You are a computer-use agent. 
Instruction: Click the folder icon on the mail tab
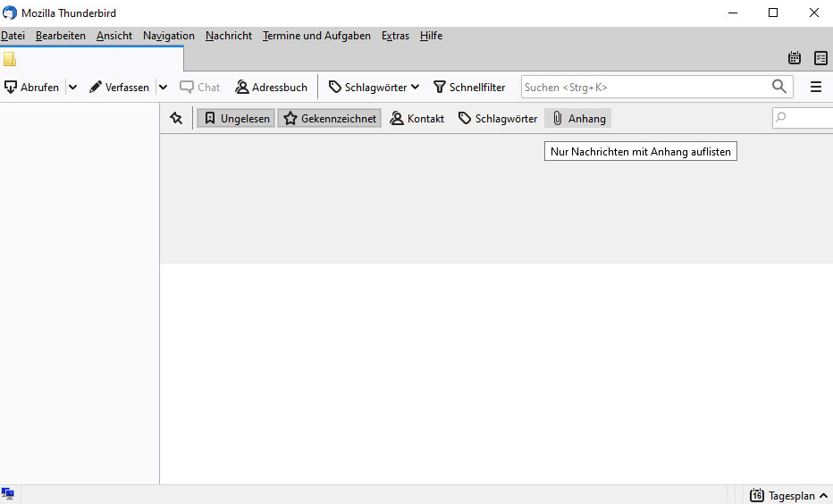click(10, 59)
